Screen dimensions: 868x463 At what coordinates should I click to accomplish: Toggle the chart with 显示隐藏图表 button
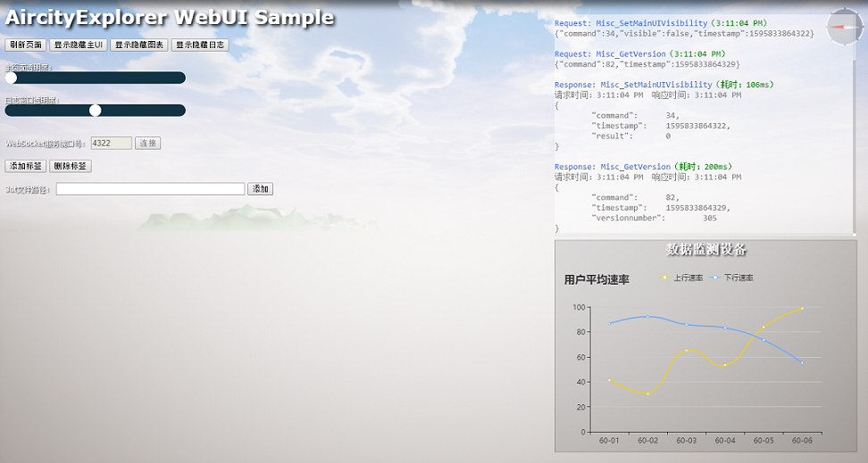coord(139,45)
